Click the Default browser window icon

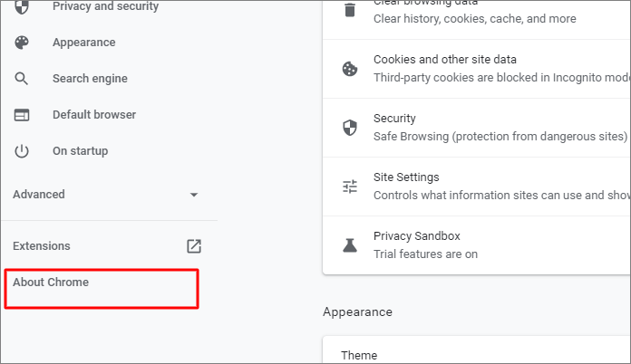pos(22,115)
